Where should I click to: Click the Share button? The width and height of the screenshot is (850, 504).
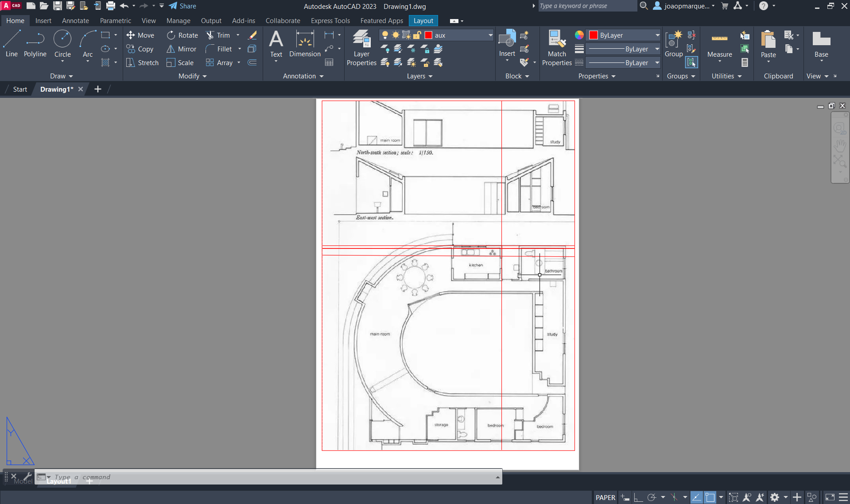point(182,6)
